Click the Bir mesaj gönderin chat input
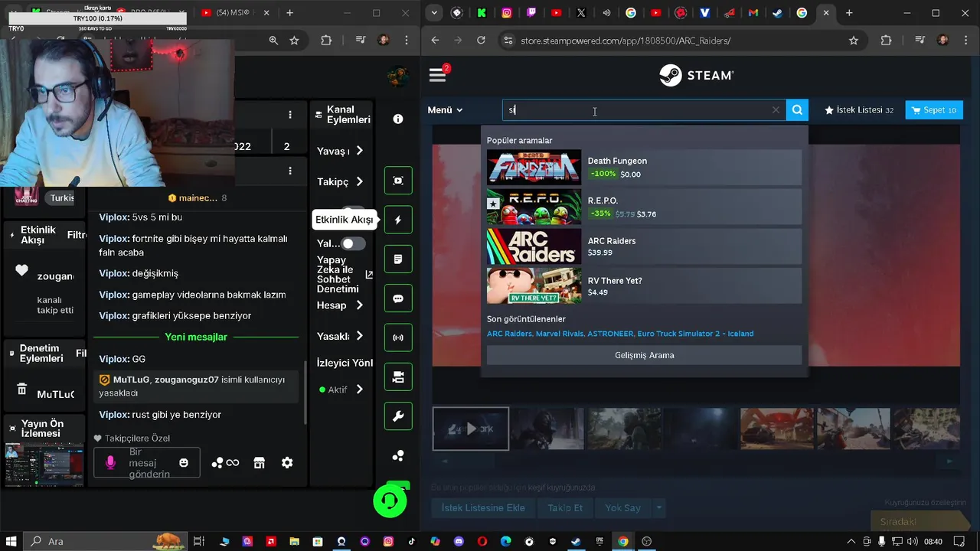This screenshot has height=551, width=980. (147, 463)
